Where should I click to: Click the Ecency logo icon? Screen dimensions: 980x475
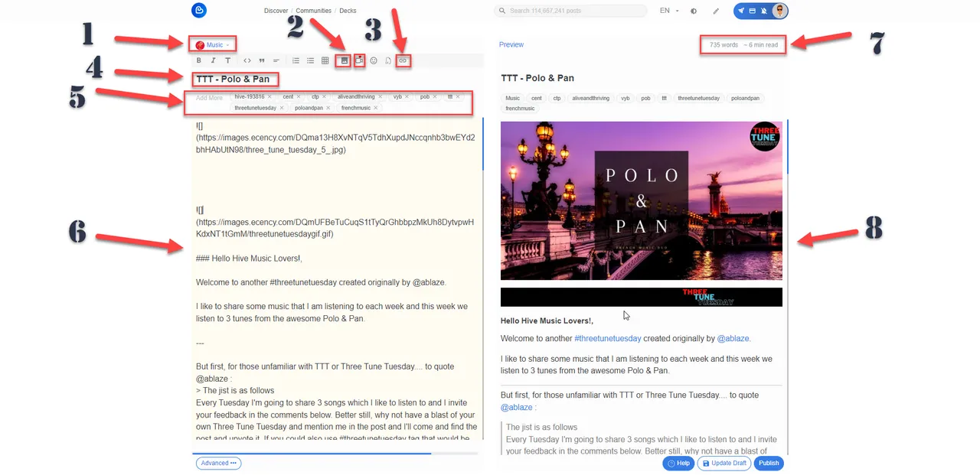pos(199,10)
